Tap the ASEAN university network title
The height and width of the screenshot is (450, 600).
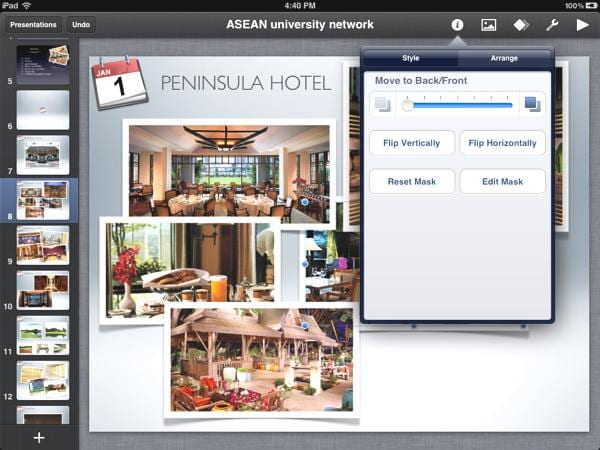click(300, 24)
